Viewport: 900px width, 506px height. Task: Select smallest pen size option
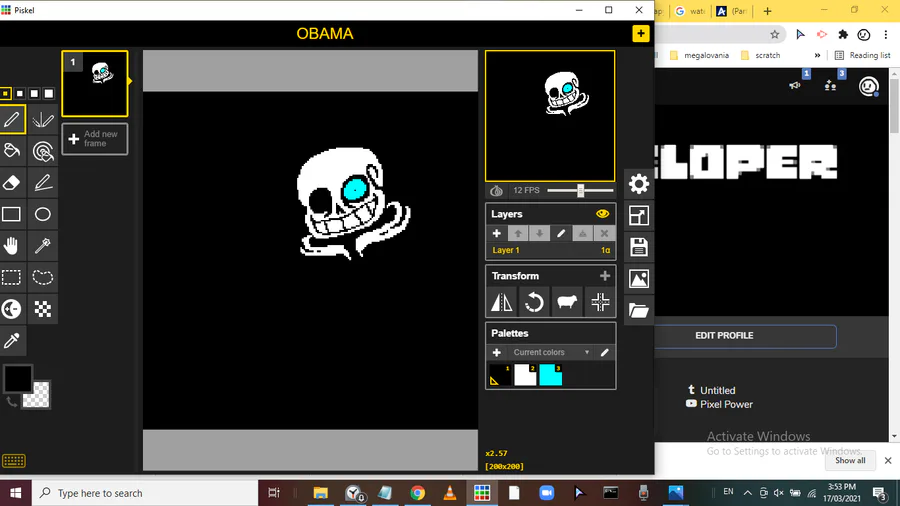tap(5, 94)
